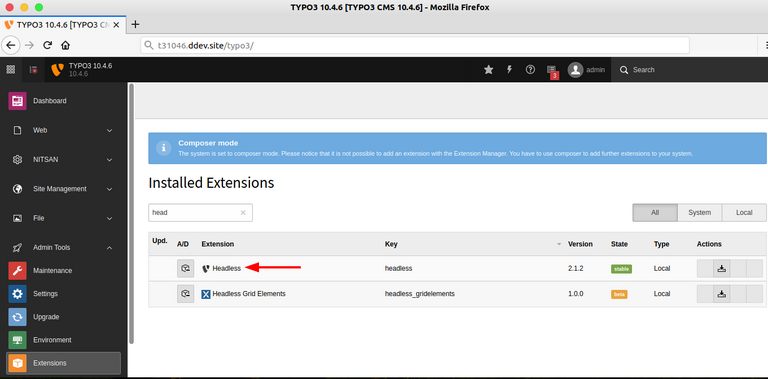Click the Upgrade refresh icon
This screenshot has height=379, width=768.
pyautogui.click(x=17, y=317)
